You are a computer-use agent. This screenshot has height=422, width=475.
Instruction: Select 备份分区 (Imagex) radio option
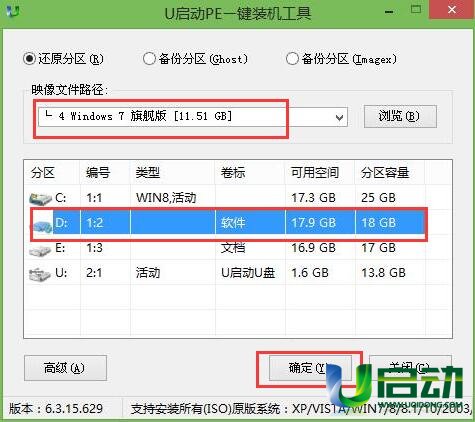(x=341, y=59)
